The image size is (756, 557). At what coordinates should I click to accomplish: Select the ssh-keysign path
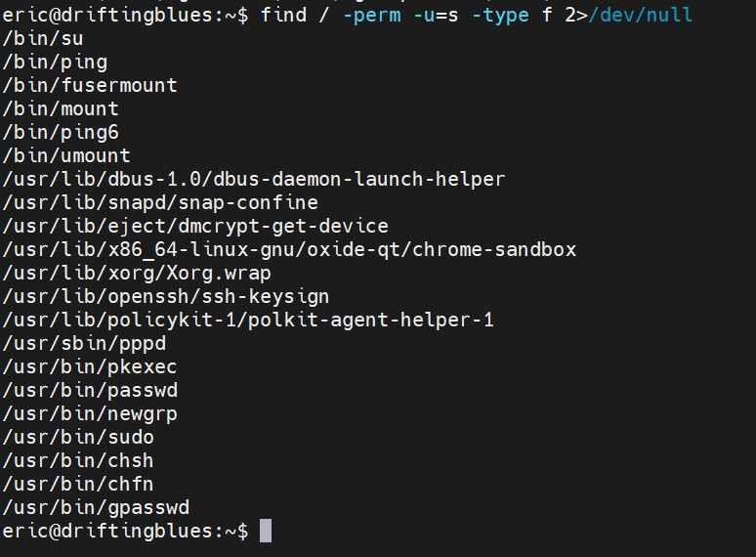click(x=166, y=297)
